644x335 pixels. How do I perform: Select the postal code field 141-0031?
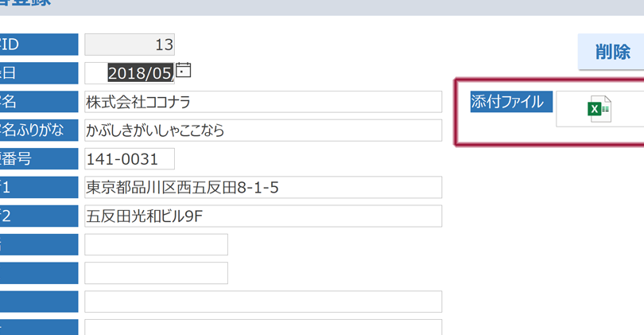129,159
